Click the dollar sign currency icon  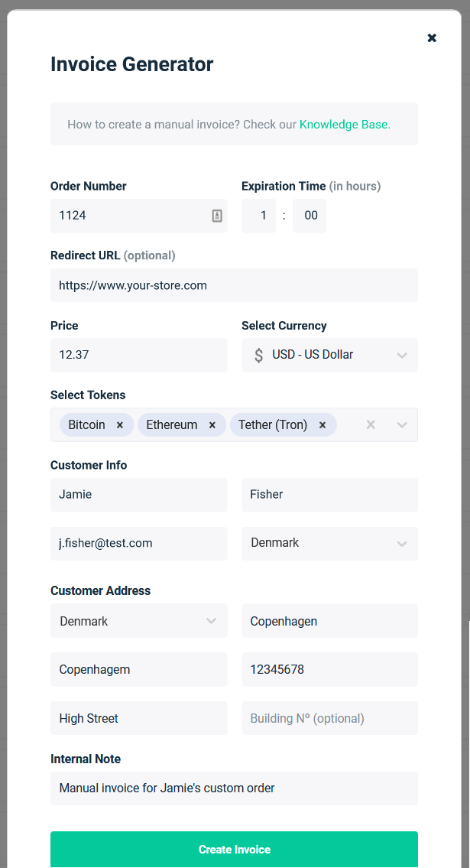259,355
